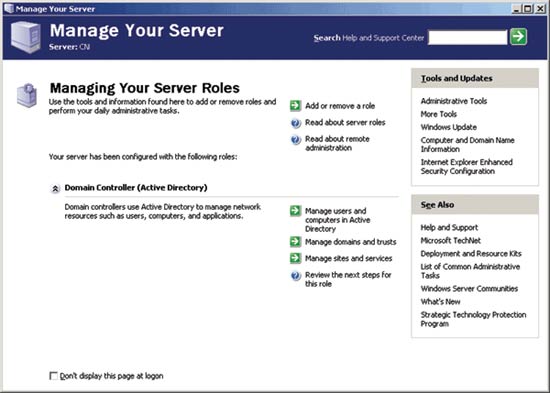Collapse the Domain Controller role section chevron

point(55,189)
